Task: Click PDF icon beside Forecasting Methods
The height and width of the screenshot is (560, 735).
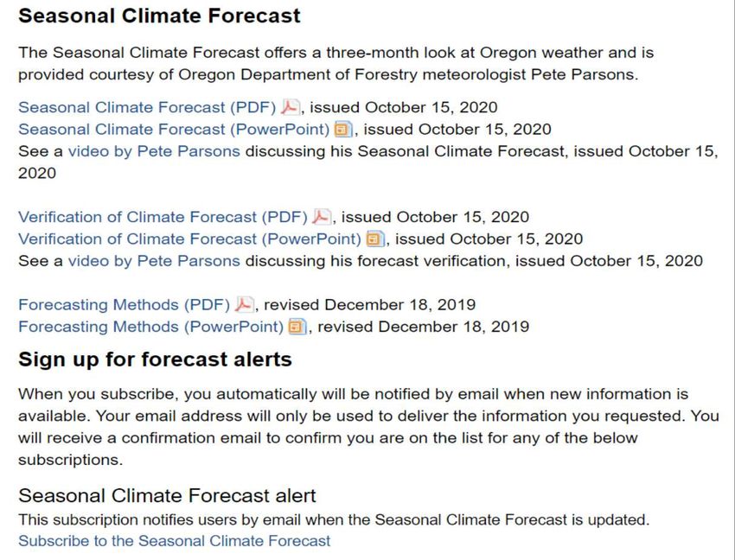Action: tap(244, 304)
